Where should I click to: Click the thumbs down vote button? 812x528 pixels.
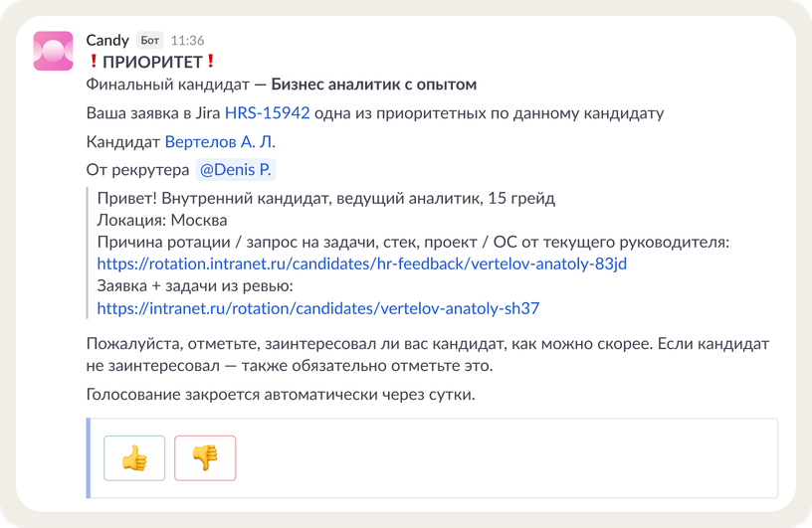pyautogui.click(x=205, y=457)
